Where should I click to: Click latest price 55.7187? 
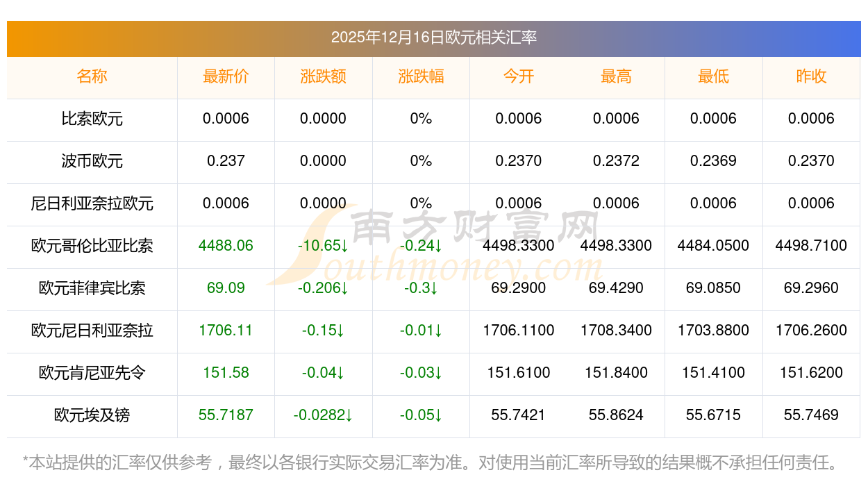226,415
